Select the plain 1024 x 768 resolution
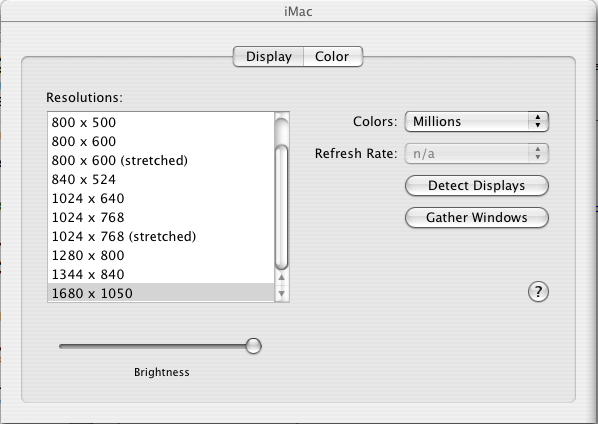Viewport: 598px width, 424px height. click(x=161, y=217)
